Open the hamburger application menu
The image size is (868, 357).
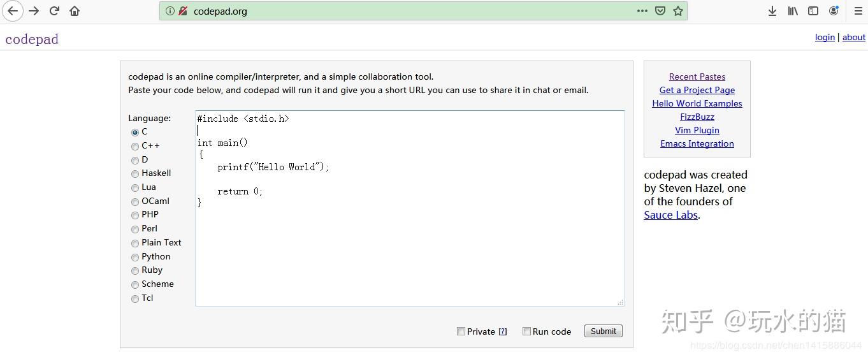click(858, 11)
